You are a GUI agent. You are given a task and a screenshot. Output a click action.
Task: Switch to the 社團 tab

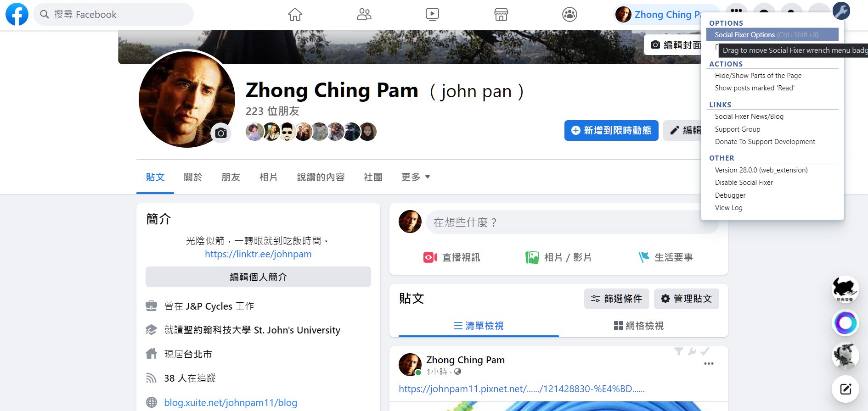pyautogui.click(x=373, y=177)
